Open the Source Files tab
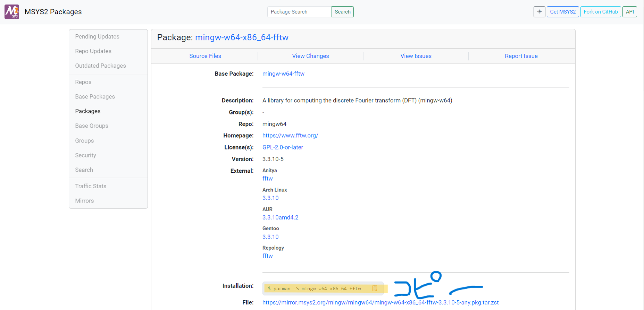This screenshot has height=310, width=644. tap(205, 56)
